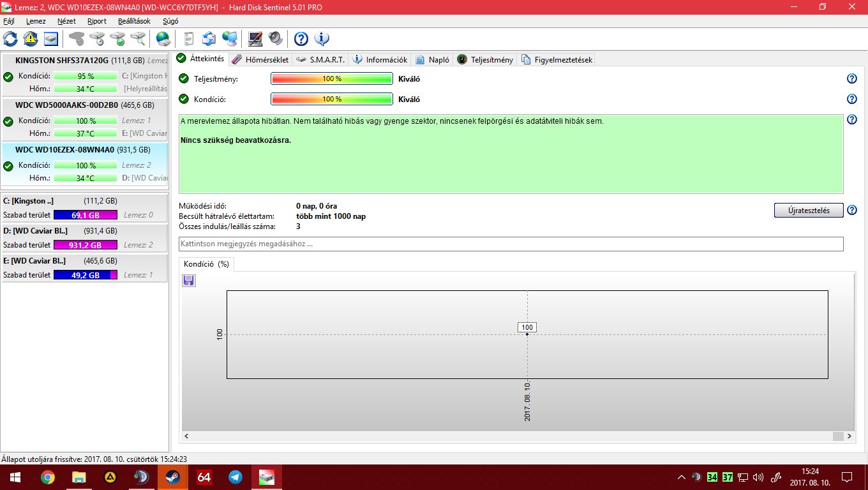The height and width of the screenshot is (490, 868).
Task: Click the help icon beside Újratesztelés
Action: (851, 210)
